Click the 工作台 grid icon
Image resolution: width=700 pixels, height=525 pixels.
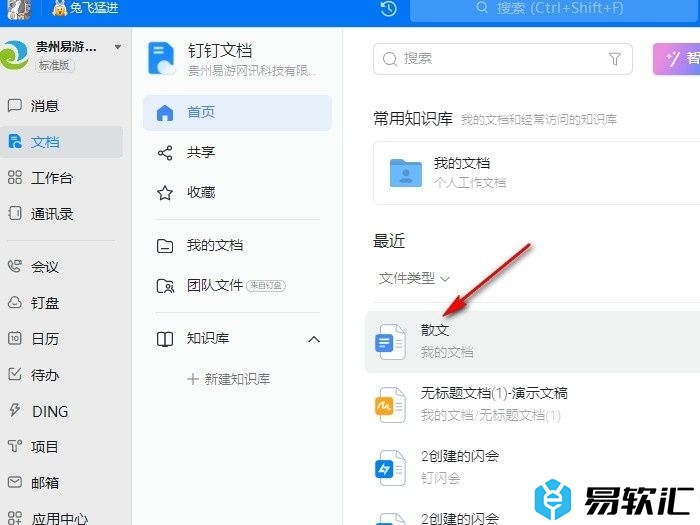[15, 177]
